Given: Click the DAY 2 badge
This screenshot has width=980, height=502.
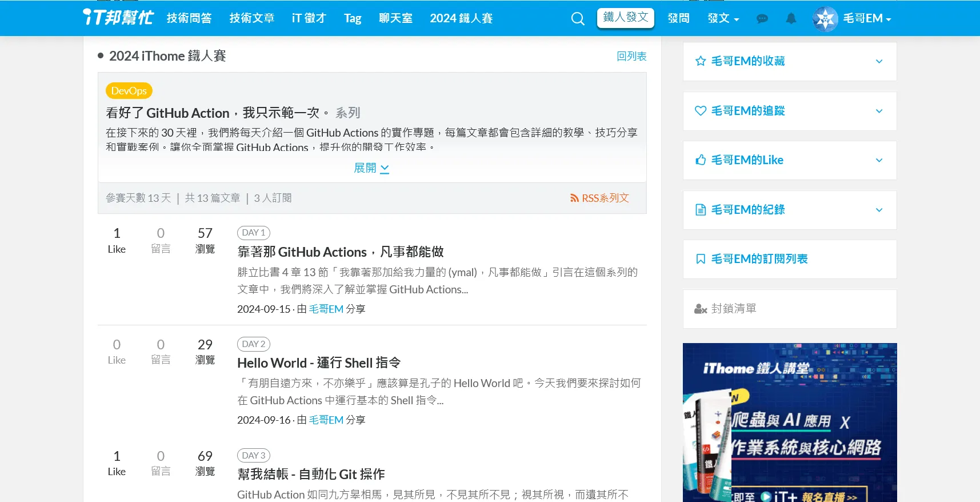Looking at the screenshot, I should pos(254,344).
